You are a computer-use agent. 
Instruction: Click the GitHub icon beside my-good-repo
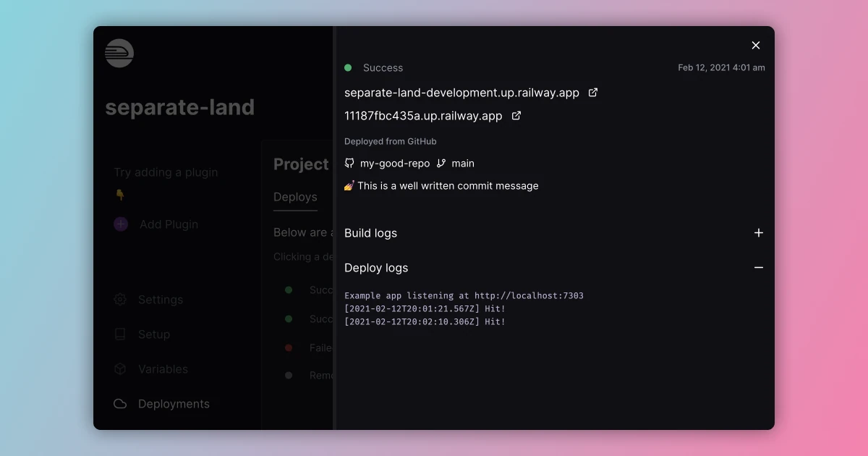pos(349,164)
